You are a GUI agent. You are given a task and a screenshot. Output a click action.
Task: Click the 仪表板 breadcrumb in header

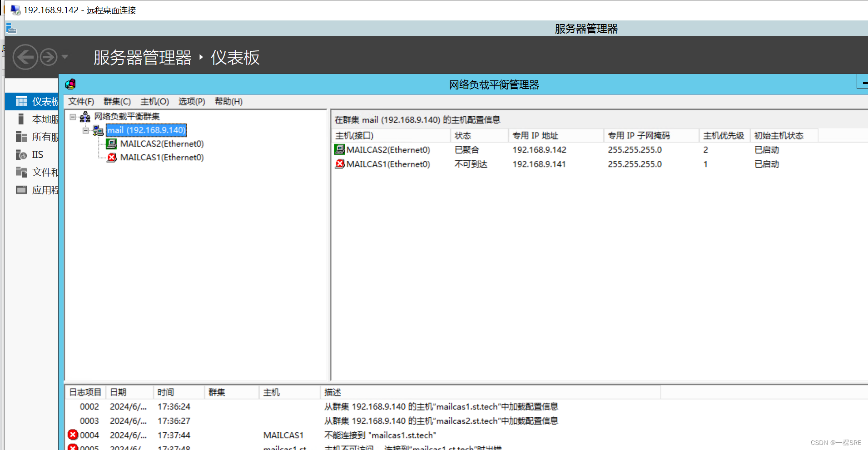click(x=235, y=58)
